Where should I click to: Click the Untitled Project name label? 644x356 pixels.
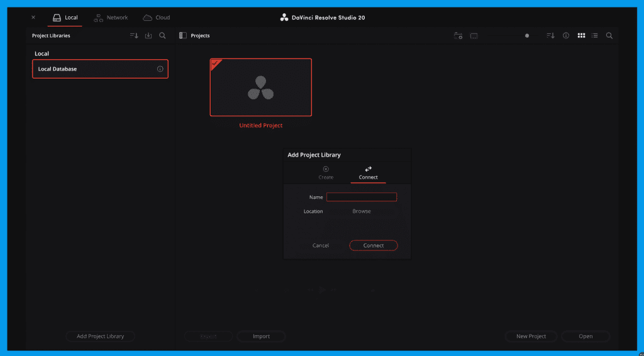(261, 126)
